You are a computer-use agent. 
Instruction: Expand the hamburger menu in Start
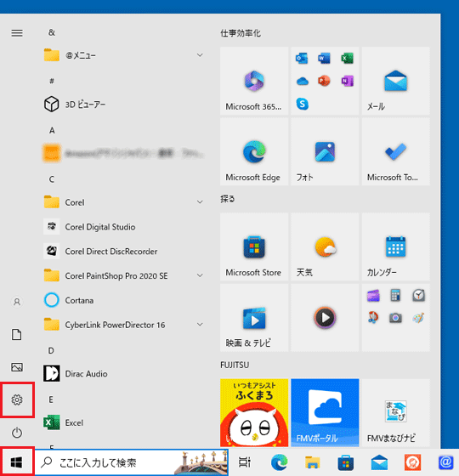17,33
